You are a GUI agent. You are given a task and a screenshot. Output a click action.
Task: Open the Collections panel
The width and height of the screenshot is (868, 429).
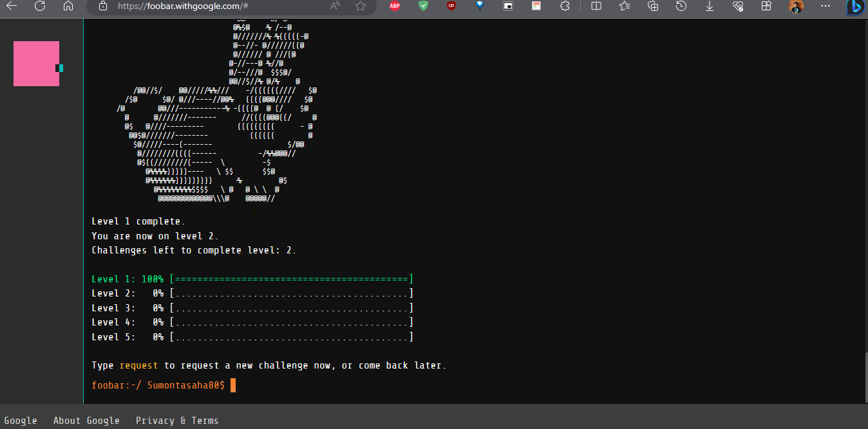(653, 6)
